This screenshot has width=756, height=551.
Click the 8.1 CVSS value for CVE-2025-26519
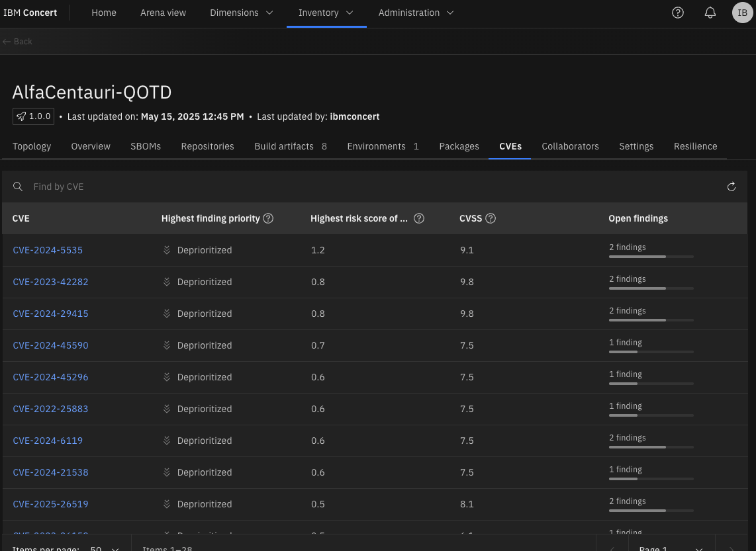[x=467, y=504]
